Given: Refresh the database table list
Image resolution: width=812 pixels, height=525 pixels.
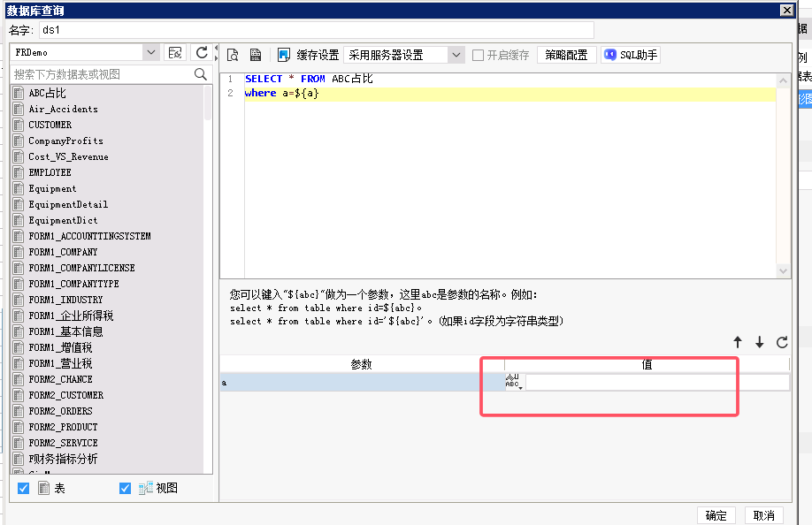Looking at the screenshot, I should [x=202, y=52].
